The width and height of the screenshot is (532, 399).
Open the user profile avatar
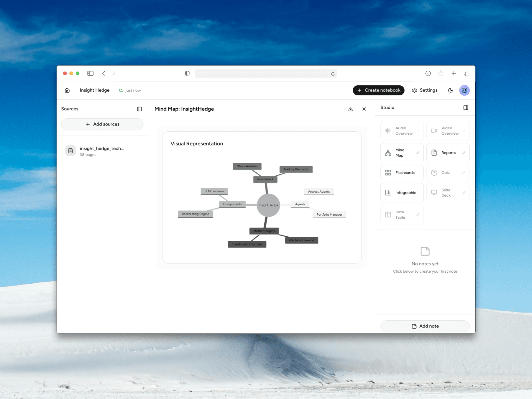pyautogui.click(x=464, y=90)
